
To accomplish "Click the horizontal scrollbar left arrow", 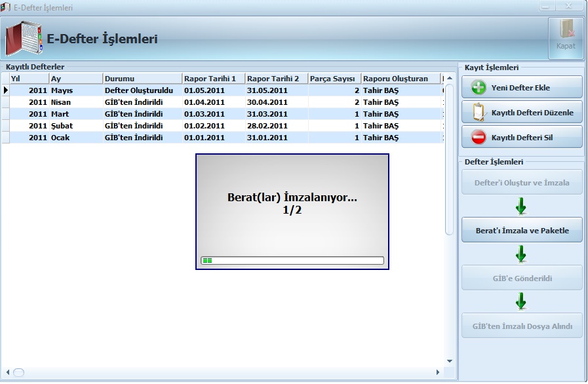I will point(8,372).
